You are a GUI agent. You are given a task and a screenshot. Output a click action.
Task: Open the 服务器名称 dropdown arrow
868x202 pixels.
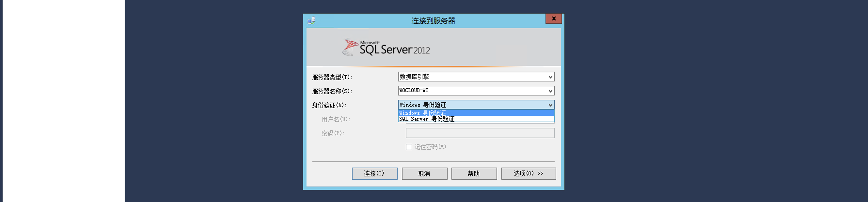pos(550,91)
